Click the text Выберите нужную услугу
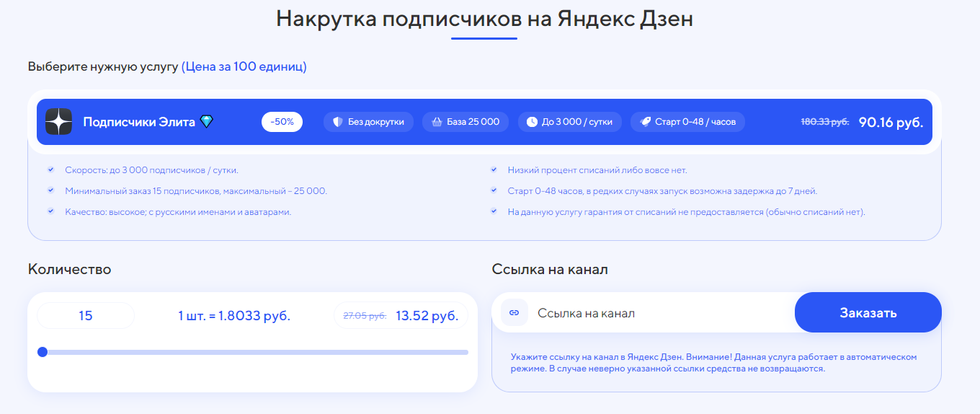980x414 pixels. pyautogui.click(x=103, y=66)
